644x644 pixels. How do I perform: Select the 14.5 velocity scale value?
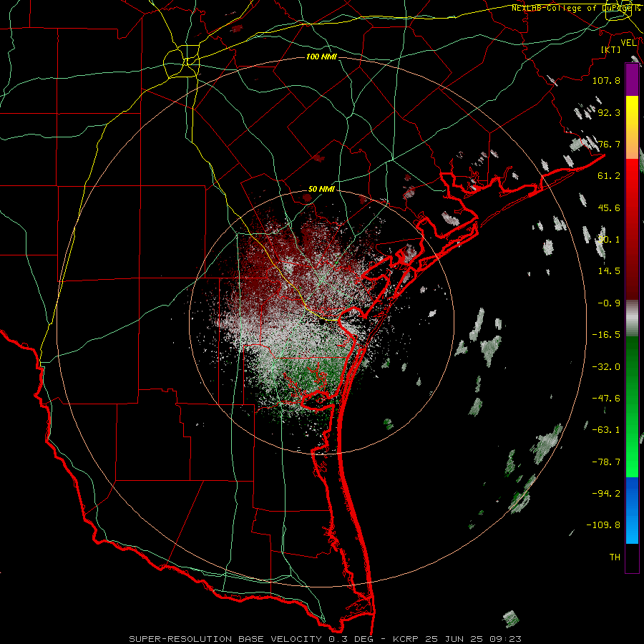[609, 271]
